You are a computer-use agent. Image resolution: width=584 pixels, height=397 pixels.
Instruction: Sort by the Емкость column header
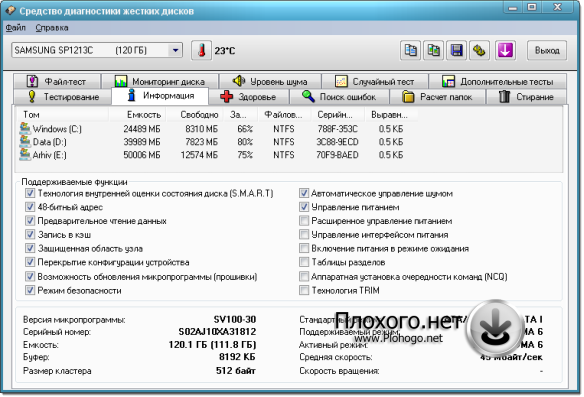137,115
